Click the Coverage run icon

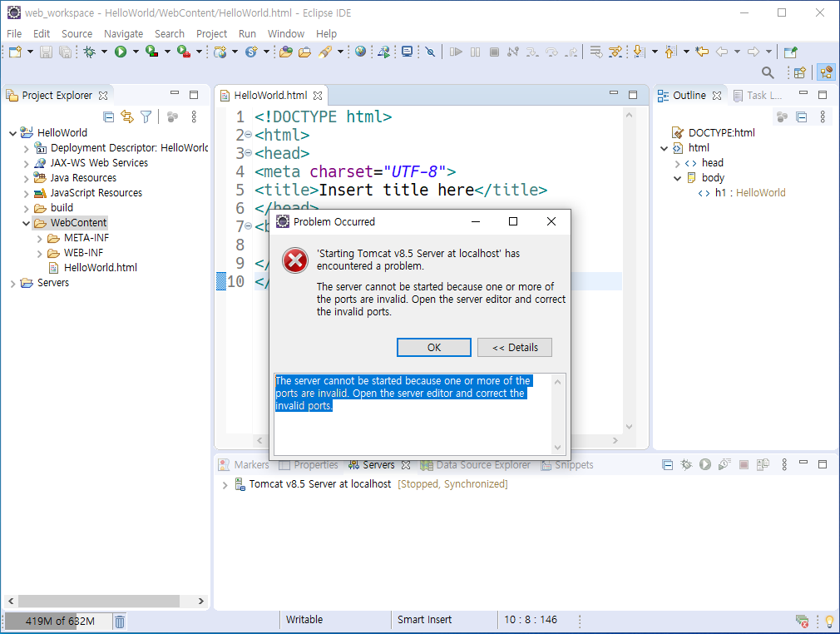click(152, 52)
